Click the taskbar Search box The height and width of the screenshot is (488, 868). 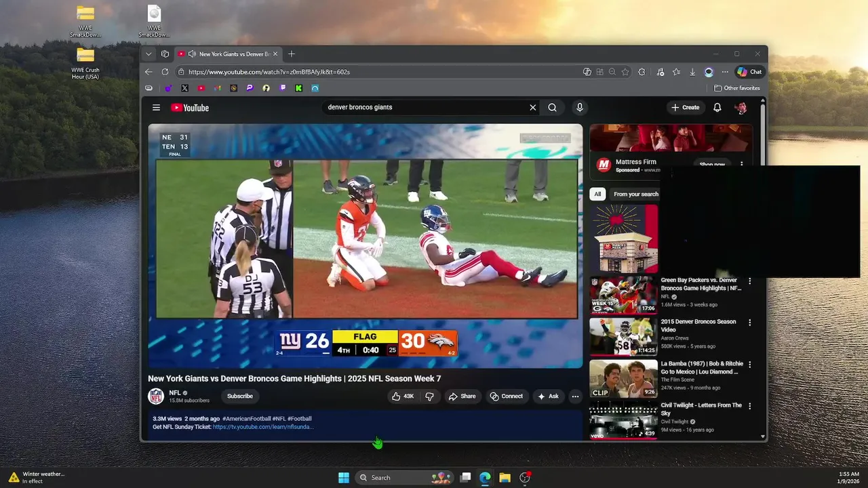[x=404, y=478]
